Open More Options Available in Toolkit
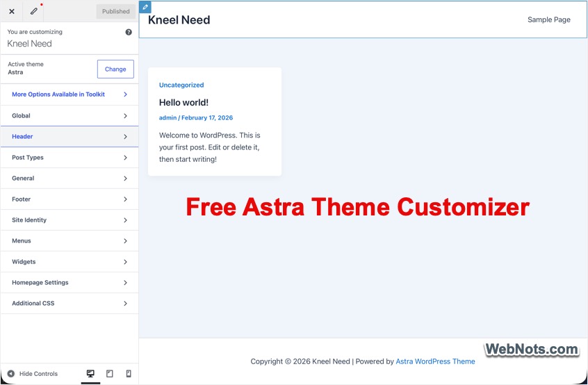The height and width of the screenshot is (385, 588). (x=70, y=95)
